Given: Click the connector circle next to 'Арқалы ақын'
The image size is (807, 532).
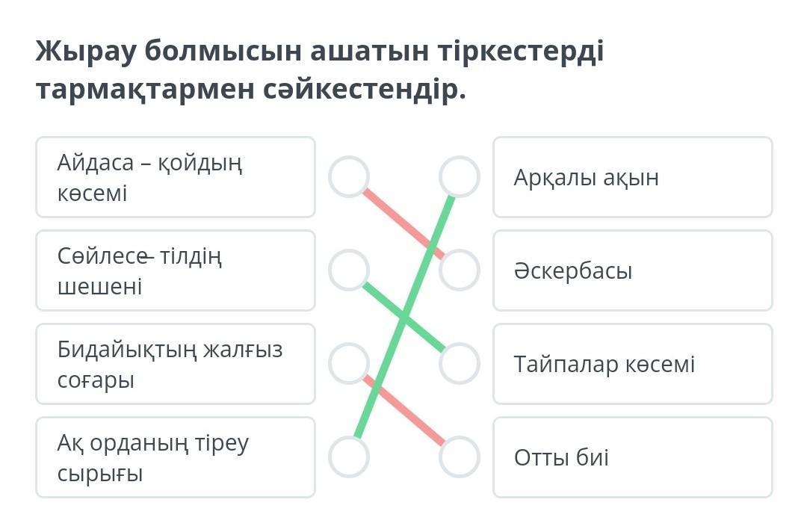Looking at the screenshot, I should coord(459,177).
